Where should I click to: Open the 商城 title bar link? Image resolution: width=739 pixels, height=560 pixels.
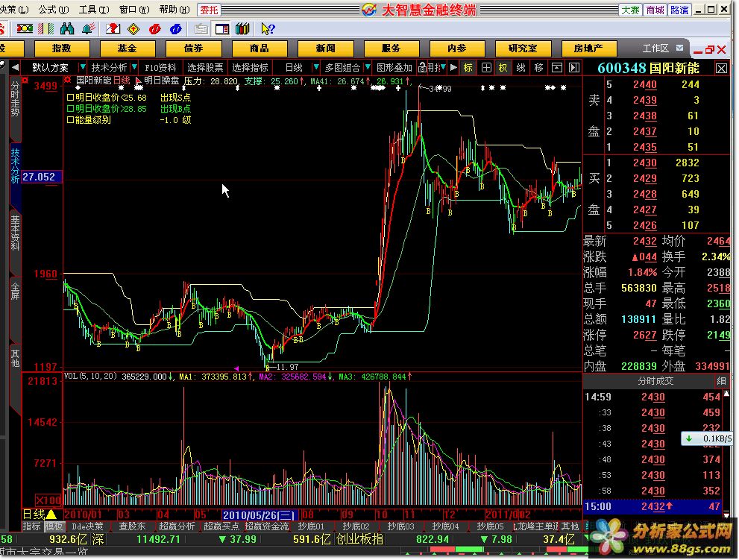pos(655,10)
